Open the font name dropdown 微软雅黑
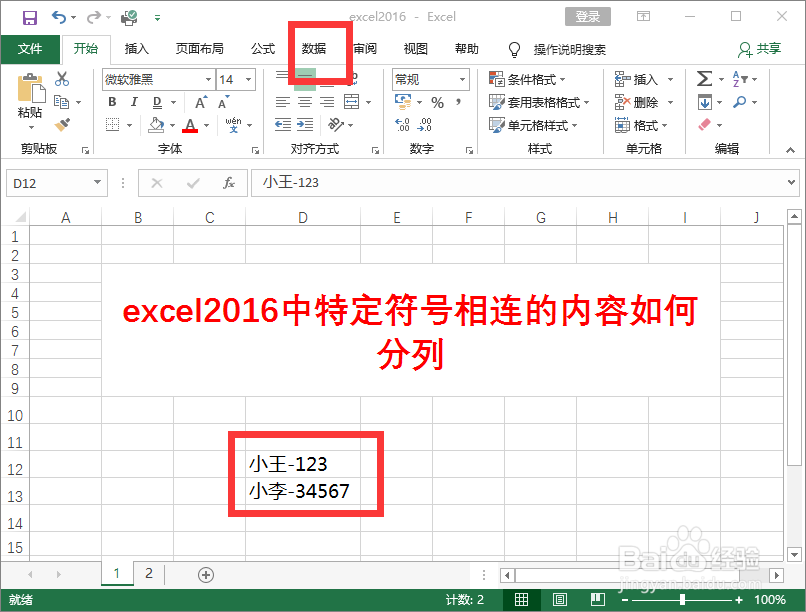The height and width of the screenshot is (612, 806). (x=208, y=80)
